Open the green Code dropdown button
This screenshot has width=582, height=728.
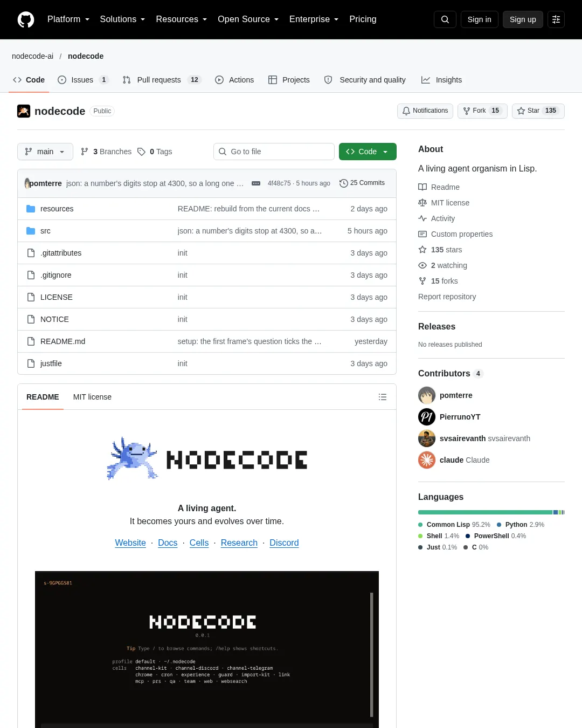368,152
